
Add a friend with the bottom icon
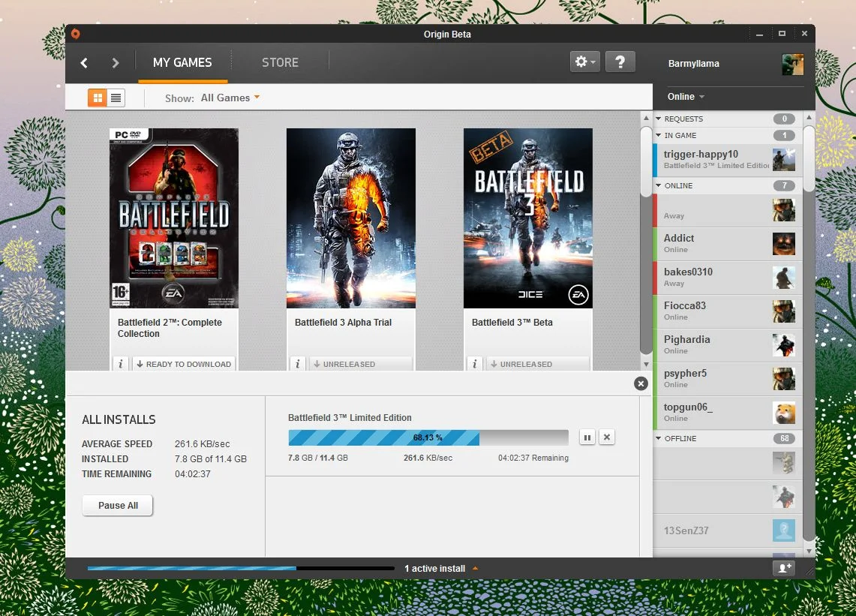click(x=784, y=569)
